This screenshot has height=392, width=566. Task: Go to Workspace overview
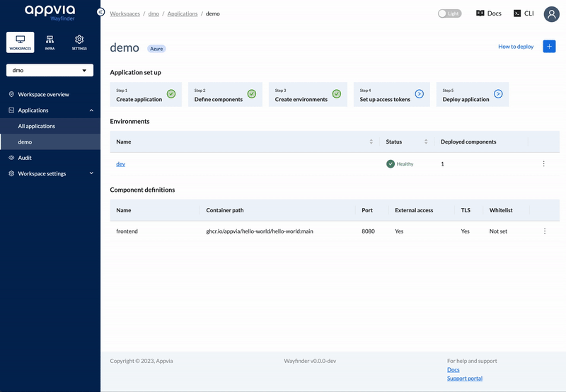point(43,94)
